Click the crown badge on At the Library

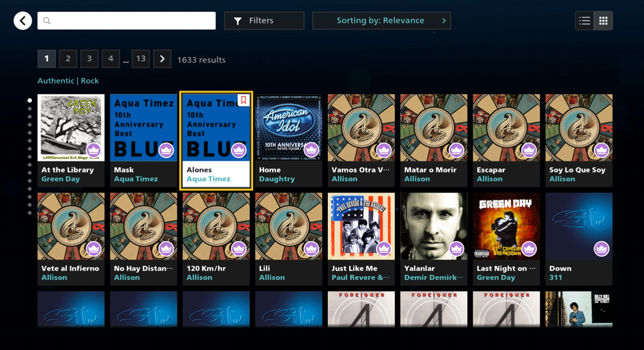pos(94,150)
